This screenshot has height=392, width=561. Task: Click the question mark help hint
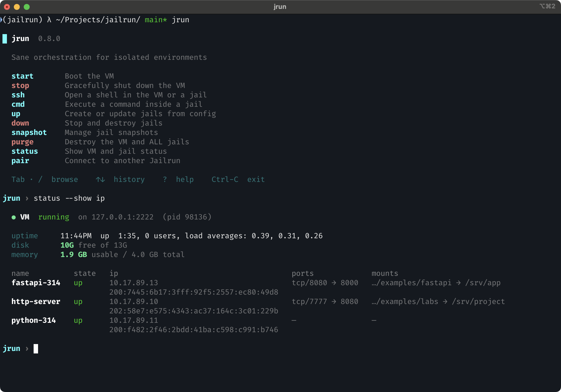[165, 179]
